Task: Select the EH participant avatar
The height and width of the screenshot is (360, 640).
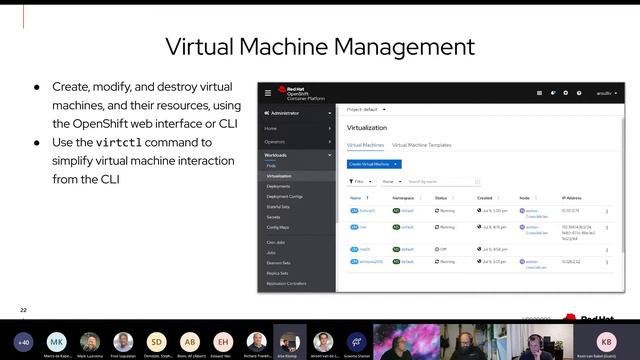Action: click(x=223, y=342)
